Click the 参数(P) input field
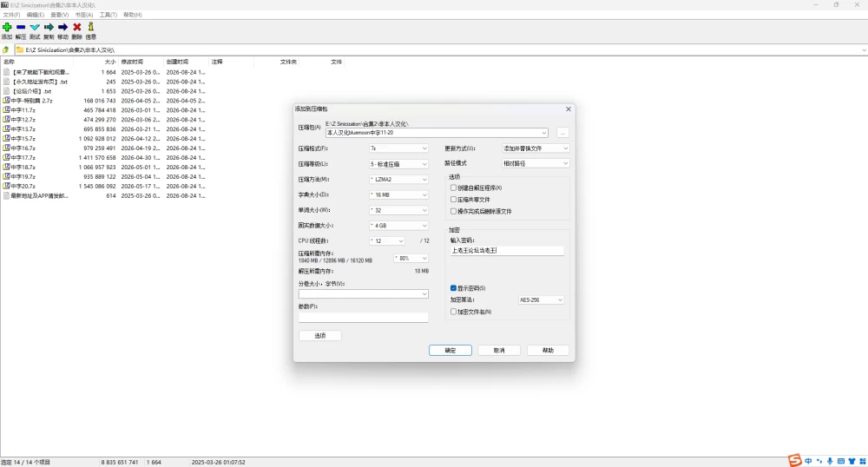 (x=363, y=317)
